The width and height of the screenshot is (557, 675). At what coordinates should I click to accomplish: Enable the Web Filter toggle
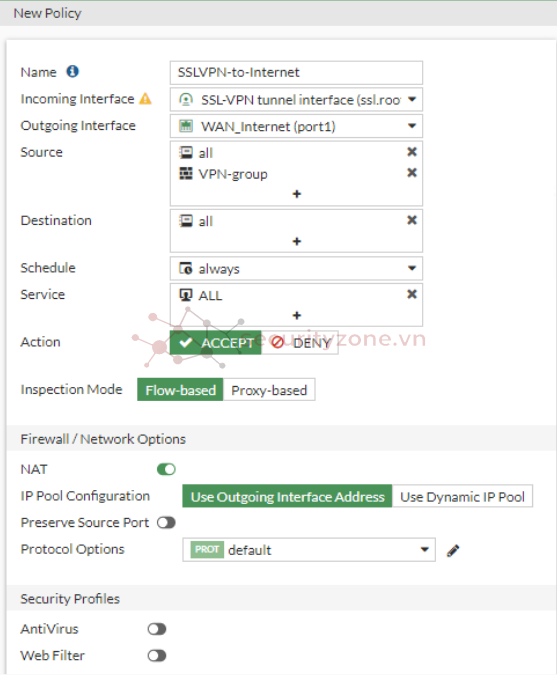click(x=157, y=656)
